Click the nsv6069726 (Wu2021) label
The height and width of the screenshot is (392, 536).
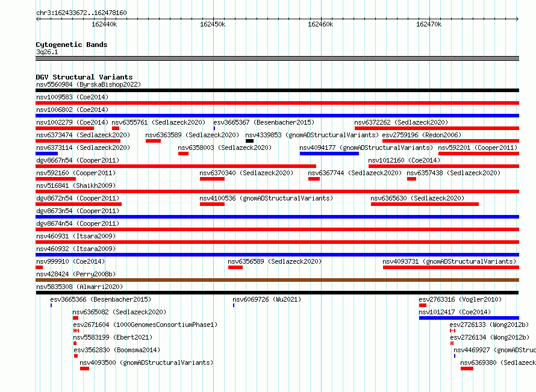267,299
